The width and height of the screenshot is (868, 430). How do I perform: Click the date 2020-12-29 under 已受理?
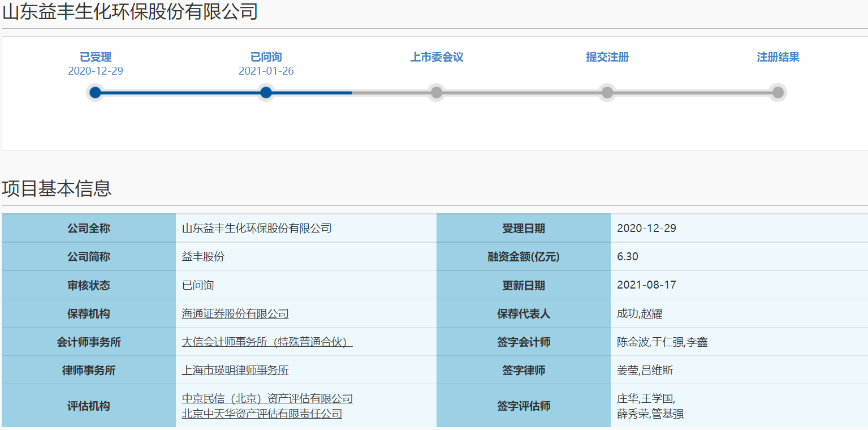point(96,71)
